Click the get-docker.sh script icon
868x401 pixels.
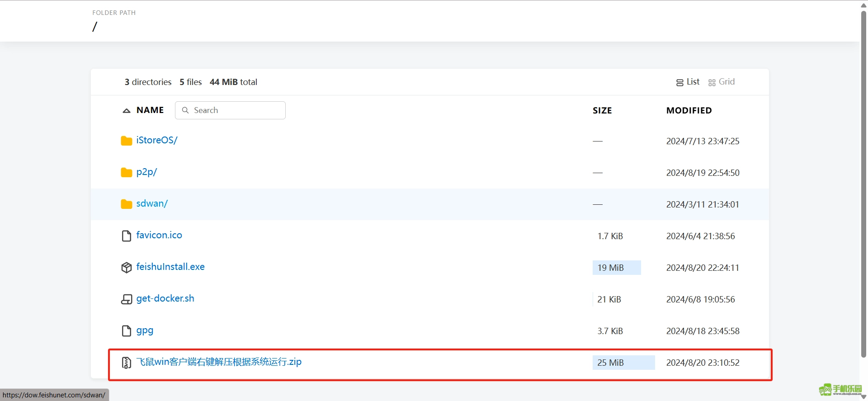pyautogui.click(x=126, y=299)
